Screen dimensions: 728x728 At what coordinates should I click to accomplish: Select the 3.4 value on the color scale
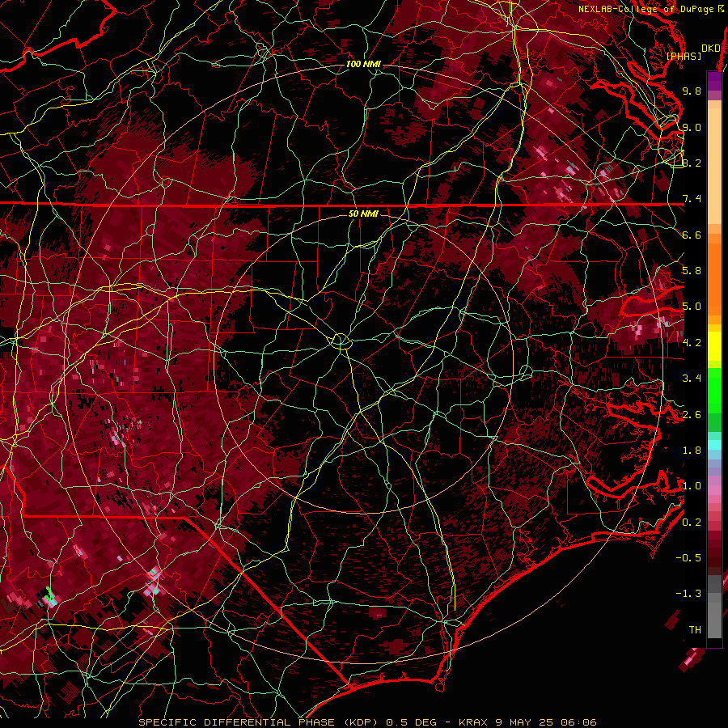692,379
